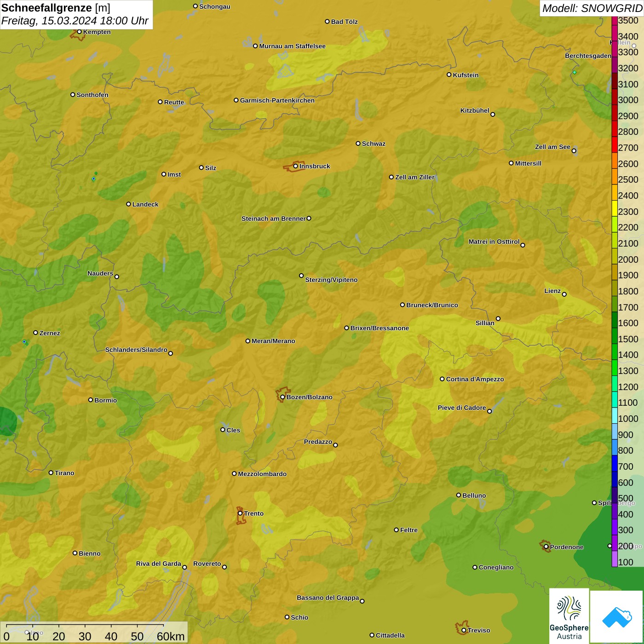Select the Bormio marker dot

[91, 400]
